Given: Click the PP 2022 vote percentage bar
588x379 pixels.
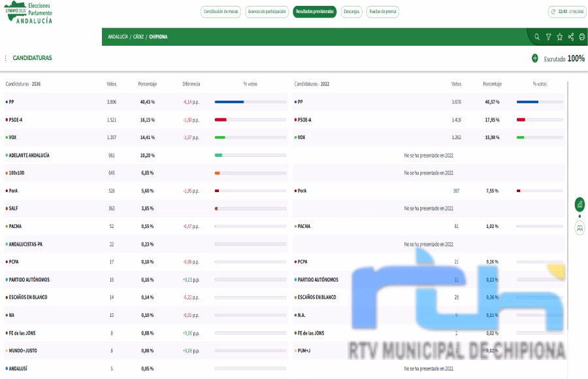Looking at the screenshot, I should coord(540,102).
